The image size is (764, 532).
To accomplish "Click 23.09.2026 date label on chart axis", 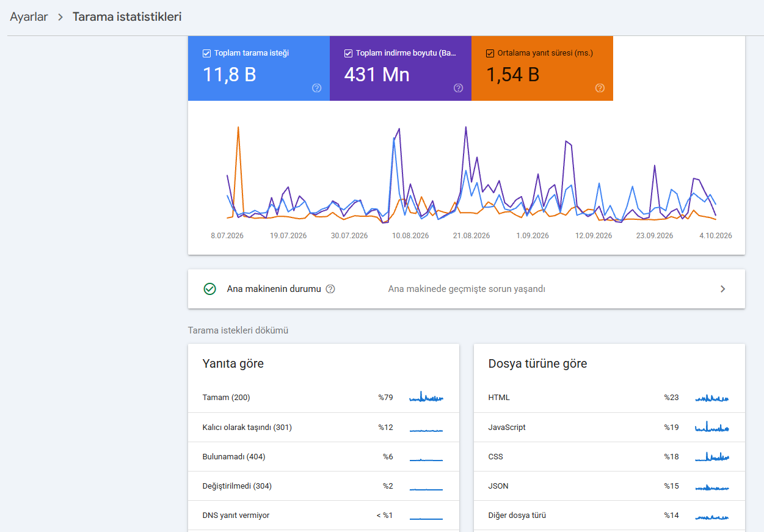I will tap(655, 236).
